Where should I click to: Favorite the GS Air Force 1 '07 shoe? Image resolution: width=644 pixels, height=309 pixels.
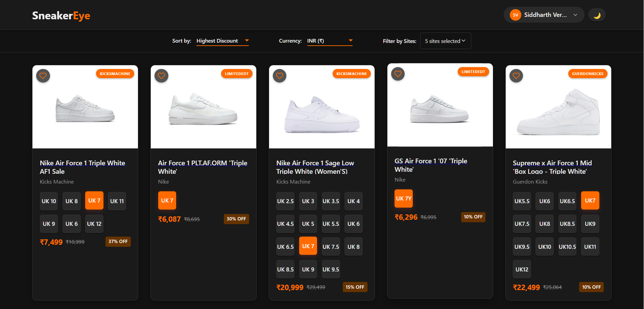(398, 74)
